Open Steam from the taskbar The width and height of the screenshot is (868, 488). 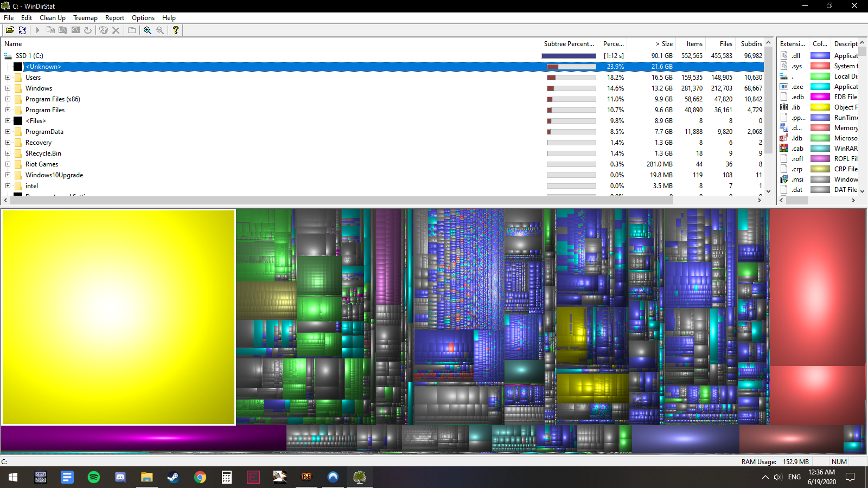tap(174, 477)
